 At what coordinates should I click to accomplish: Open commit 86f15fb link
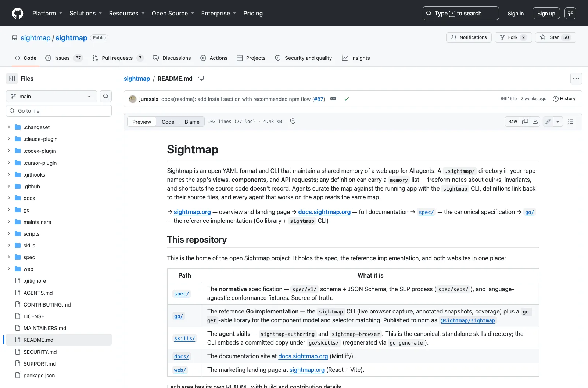(x=509, y=99)
